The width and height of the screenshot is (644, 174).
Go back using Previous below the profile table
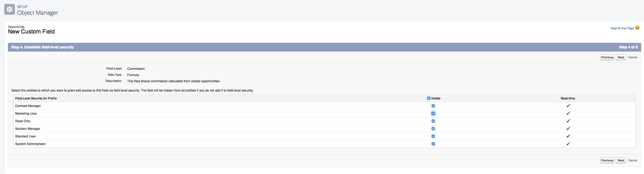click(x=607, y=160)
